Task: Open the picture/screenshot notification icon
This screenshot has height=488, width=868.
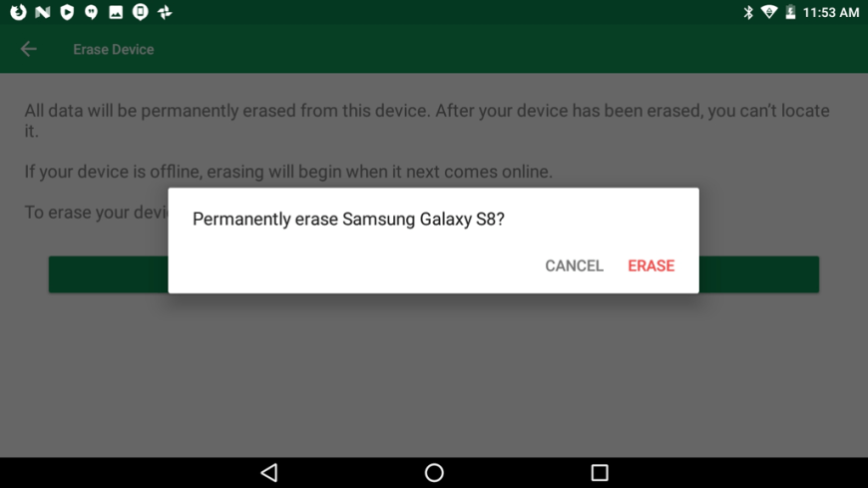Action: click(x=116, y=12)
